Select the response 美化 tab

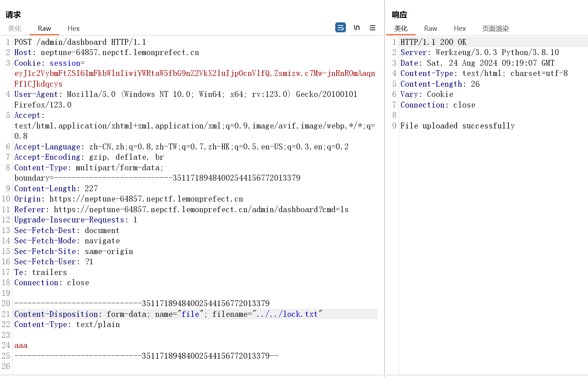tap(401, 28)
